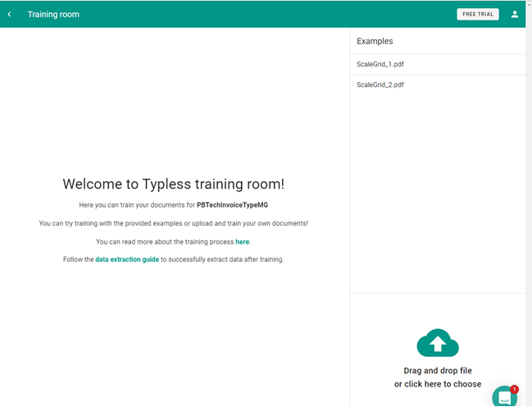
Task: Click the FREE TRIAL button
Action: click(478, 14)
